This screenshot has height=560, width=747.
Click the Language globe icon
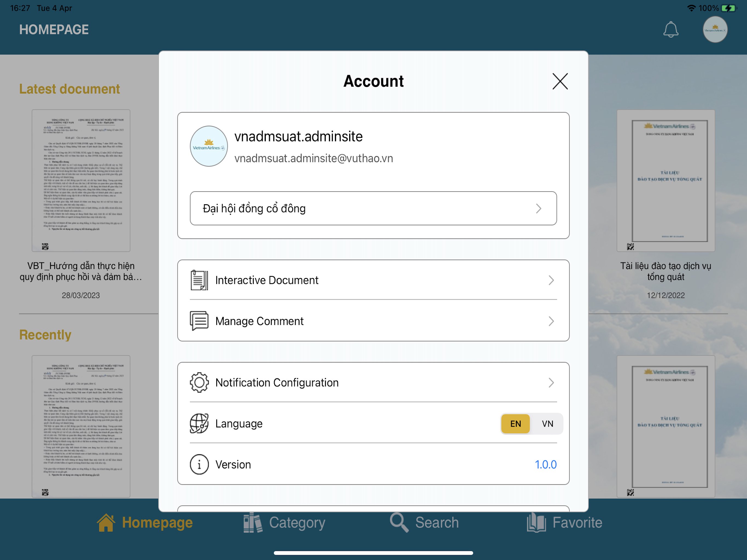coord(199,423)
